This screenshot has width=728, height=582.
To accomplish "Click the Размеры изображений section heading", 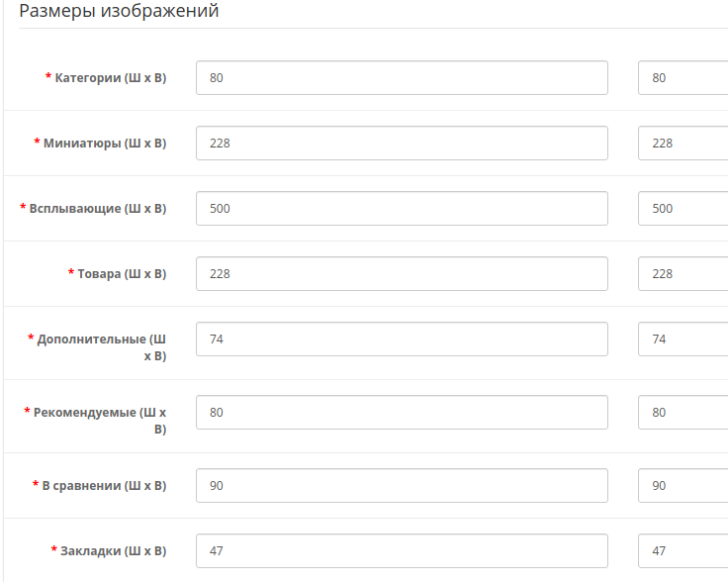I will click(x=119, y=12).
